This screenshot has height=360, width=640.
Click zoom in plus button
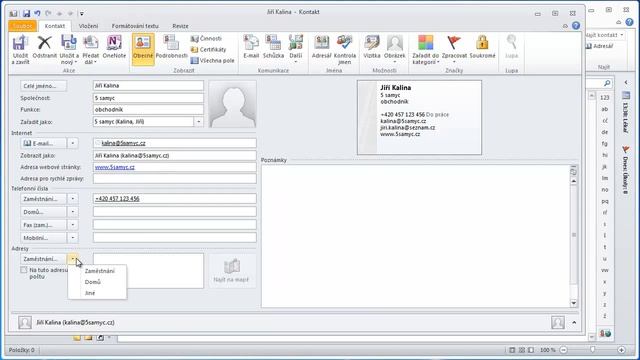coord(621,350)
